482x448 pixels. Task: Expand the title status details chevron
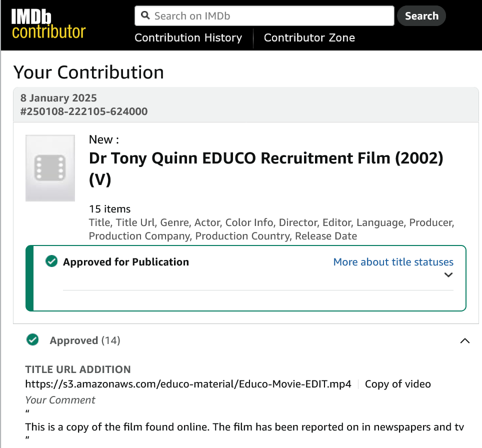click(448, 275)
